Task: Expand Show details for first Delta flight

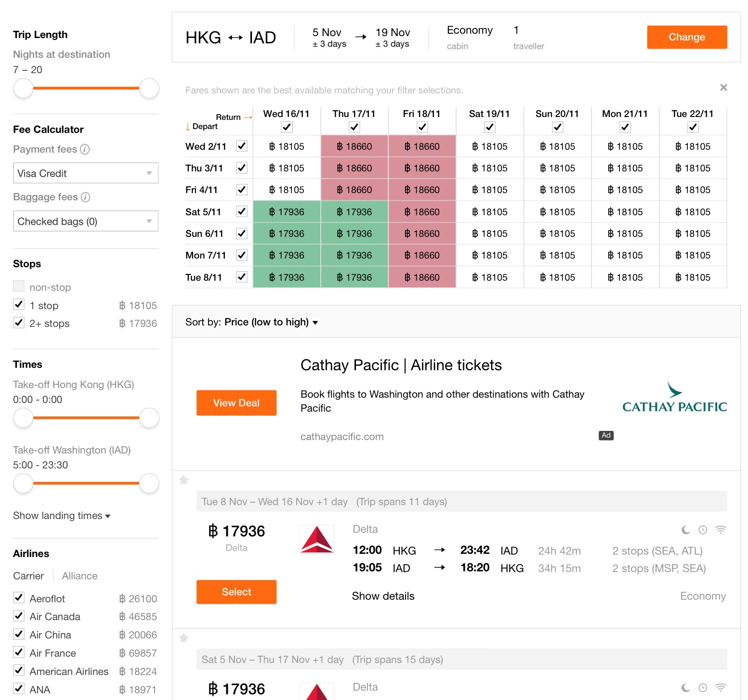Action: [x=383, y=596]
